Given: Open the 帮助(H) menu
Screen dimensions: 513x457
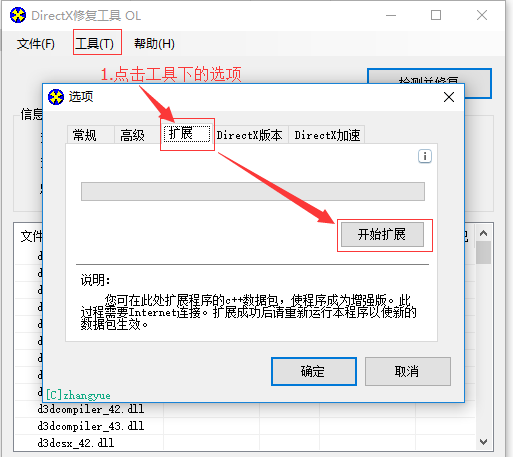Looking at the screenshot, I should (x=154, y=44).
